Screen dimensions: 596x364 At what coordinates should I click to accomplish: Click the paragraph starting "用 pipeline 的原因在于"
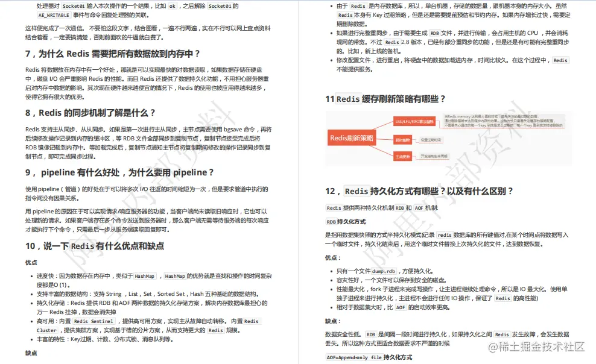(x=147, y=221)
